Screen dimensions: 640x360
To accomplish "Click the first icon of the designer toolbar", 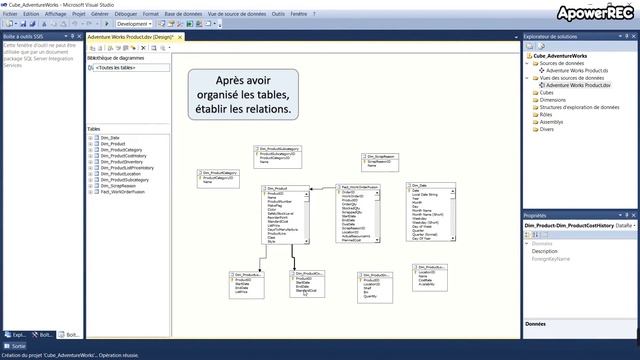I will 93,48.
